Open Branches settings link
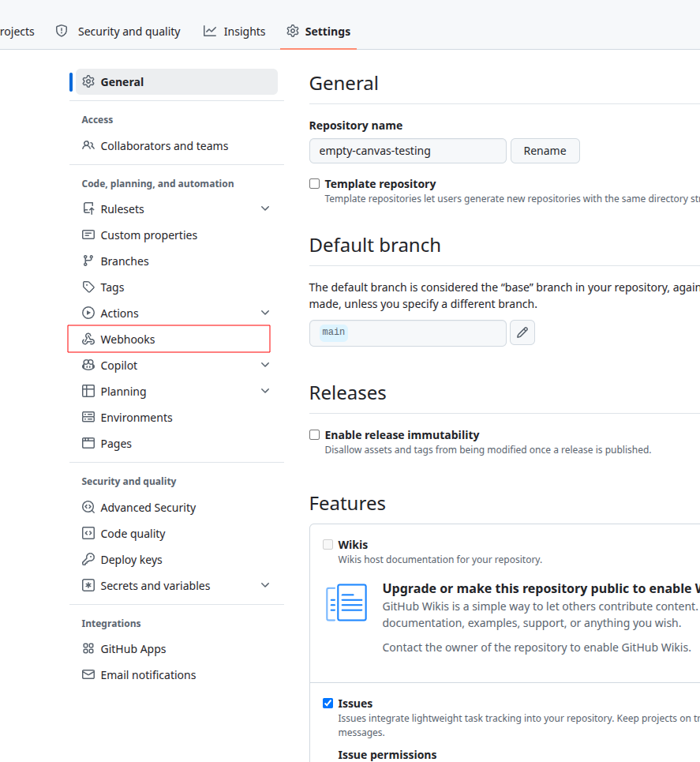 tap(176, 261)
